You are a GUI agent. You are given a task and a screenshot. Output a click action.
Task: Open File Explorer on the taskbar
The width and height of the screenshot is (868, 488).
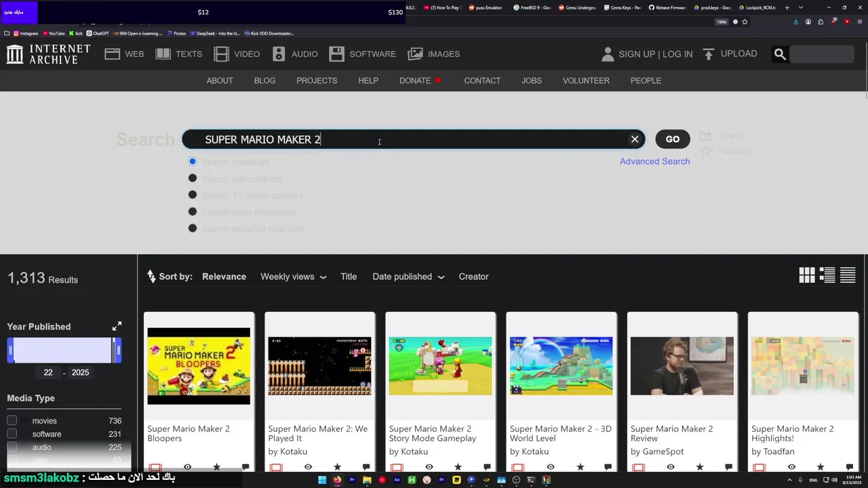click(x=367, y=480)
